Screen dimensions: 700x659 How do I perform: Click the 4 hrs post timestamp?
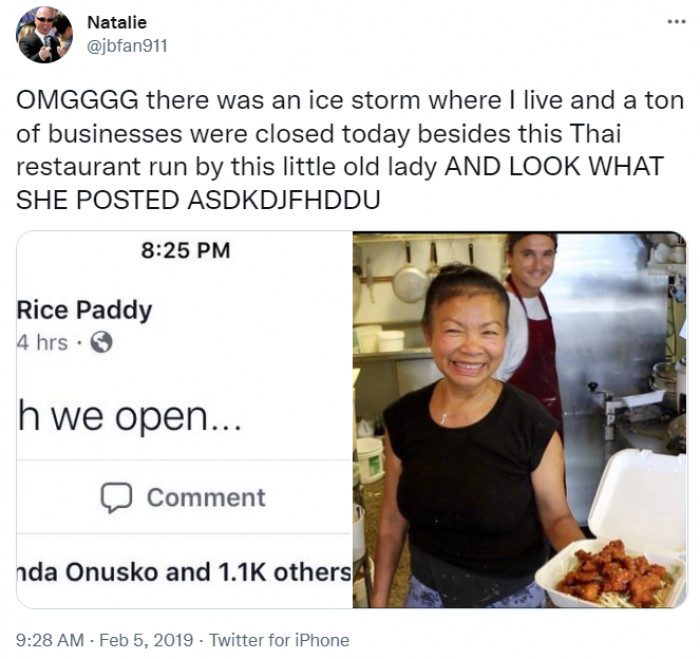[42, 343]
